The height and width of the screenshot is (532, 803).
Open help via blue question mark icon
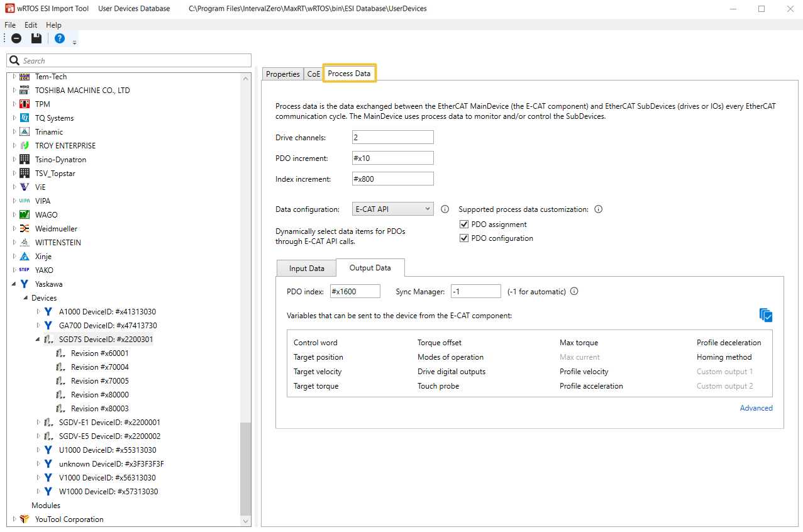coord(59,38)
